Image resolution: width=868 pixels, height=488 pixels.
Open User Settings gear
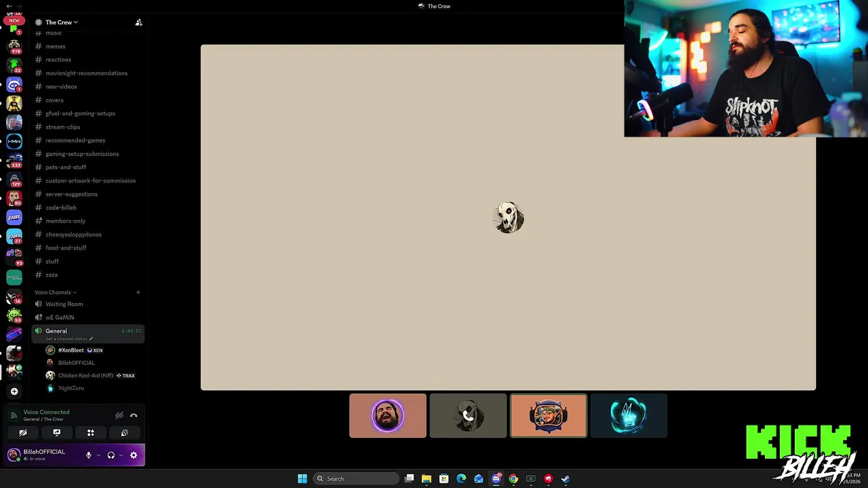[x=134, y=455]
